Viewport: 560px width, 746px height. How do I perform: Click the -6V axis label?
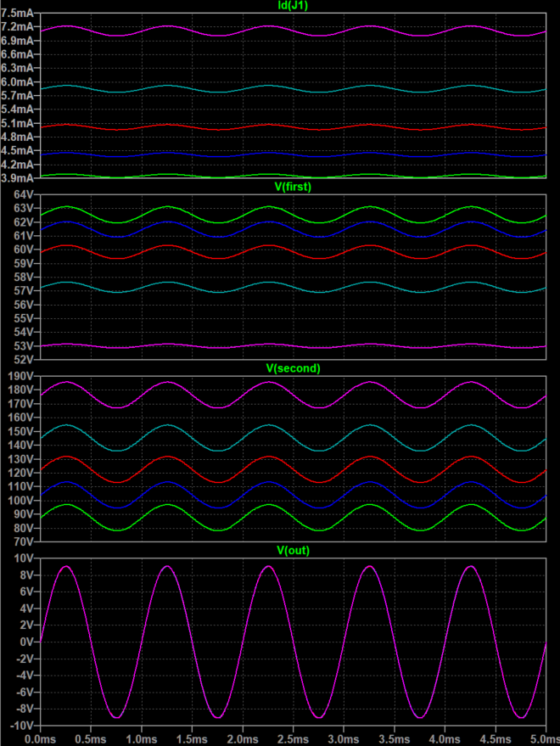pos(25,693)
